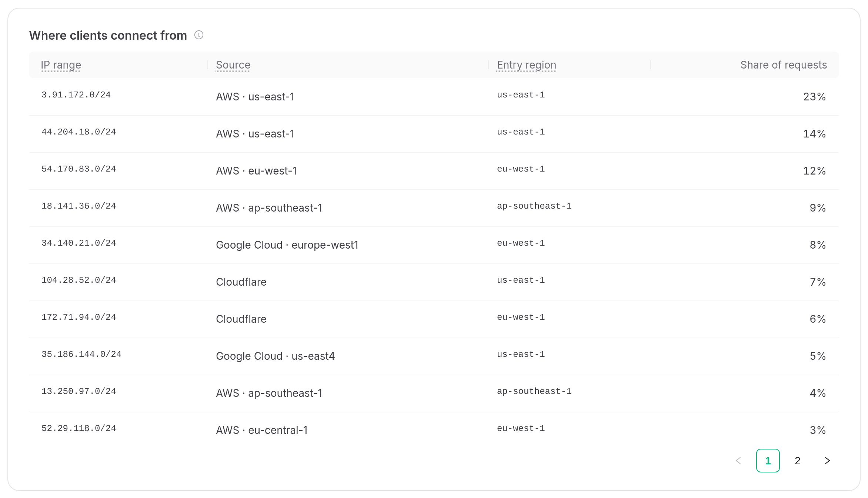Click AWS · us-east-1 in 23% row
The image size is (868, 498).
tap(255, 97)
